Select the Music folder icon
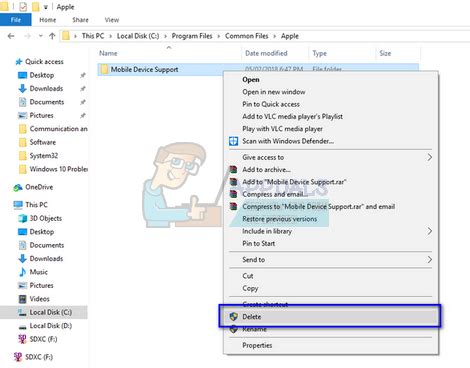470x368 pixels. tap(22, 272)
